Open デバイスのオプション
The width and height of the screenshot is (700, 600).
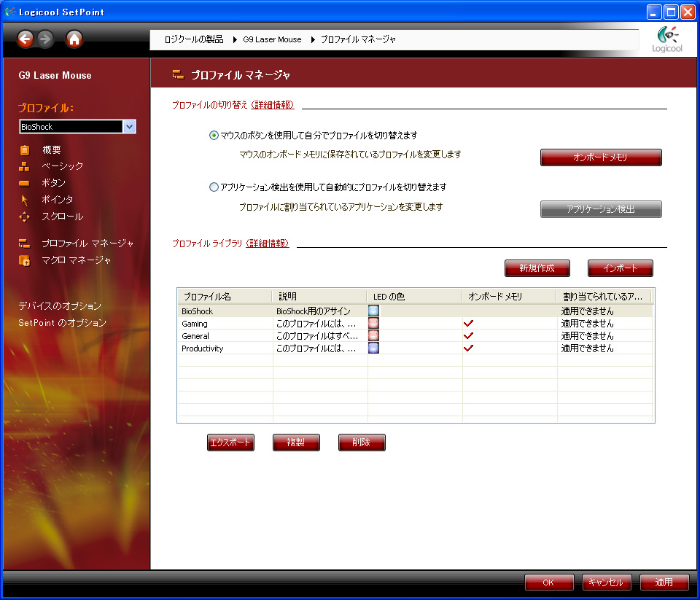[x=60, y=305]
